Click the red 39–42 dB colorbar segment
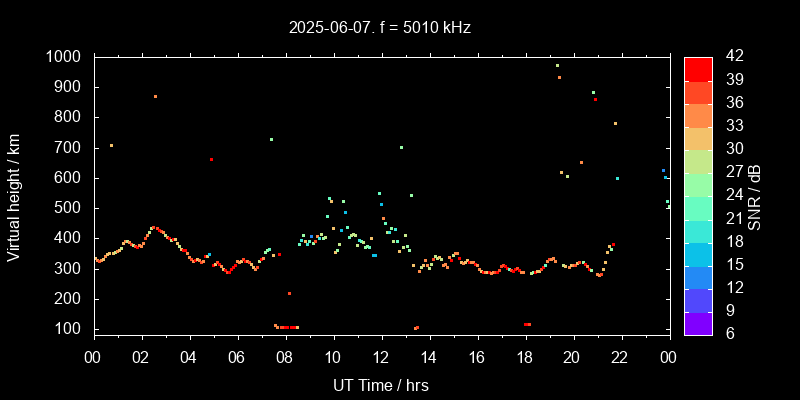Image resolution: width=800 pixels, height=400 pixels. [x=698, y=68]
